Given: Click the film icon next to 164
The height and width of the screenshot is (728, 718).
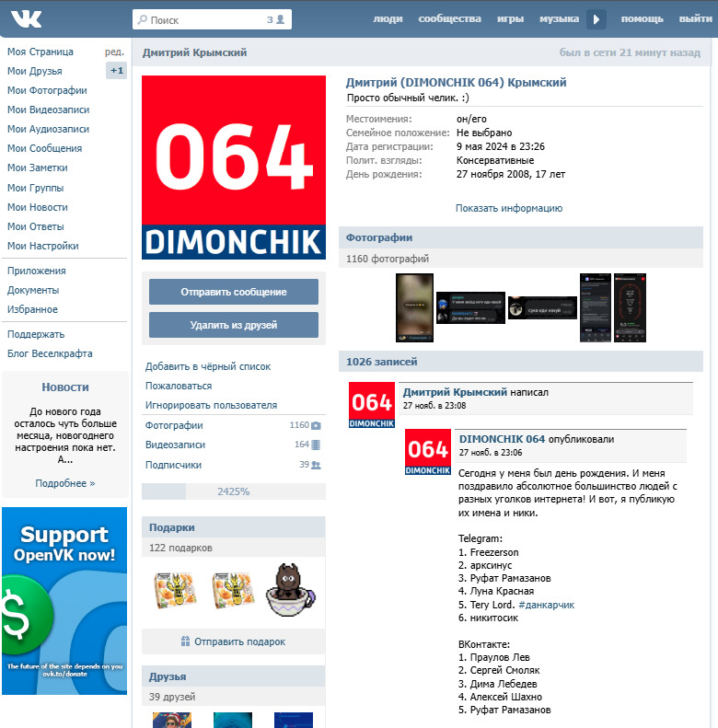Looking at the screenshot, I should [316, 445].
